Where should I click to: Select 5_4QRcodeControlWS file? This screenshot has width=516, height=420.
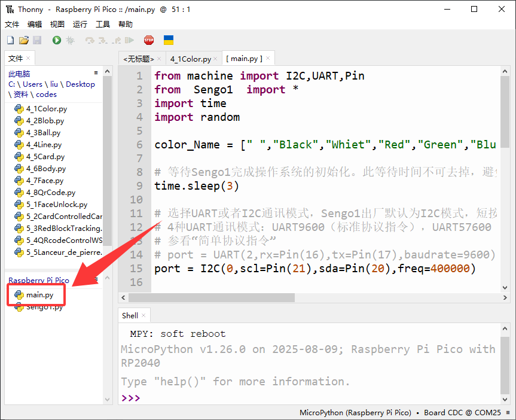point(58,241)
